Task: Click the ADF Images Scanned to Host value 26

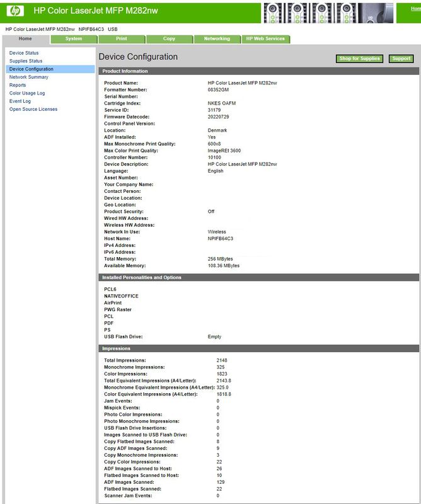Action: click(x=219, y=468)
